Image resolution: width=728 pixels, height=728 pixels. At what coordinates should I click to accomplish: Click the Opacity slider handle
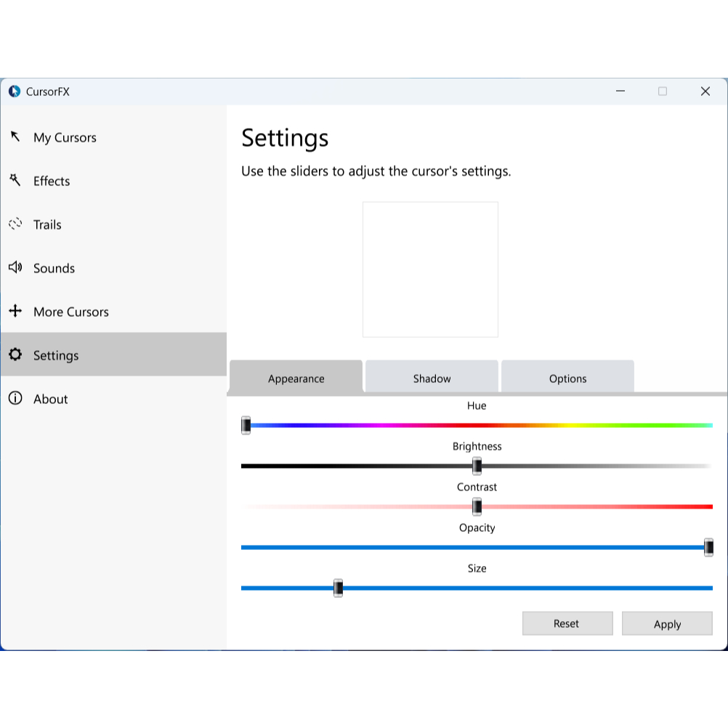(708, 547)
